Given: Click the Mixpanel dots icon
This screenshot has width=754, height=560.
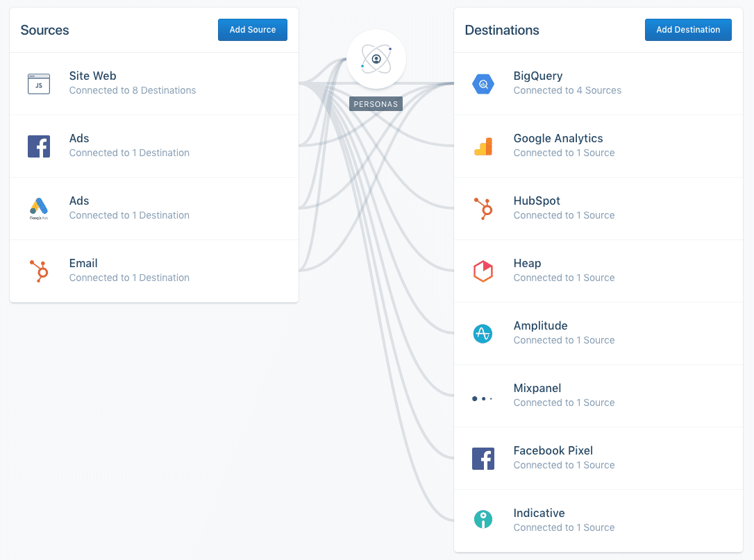Looking at the screenshot, I should [x=483, y=398].
